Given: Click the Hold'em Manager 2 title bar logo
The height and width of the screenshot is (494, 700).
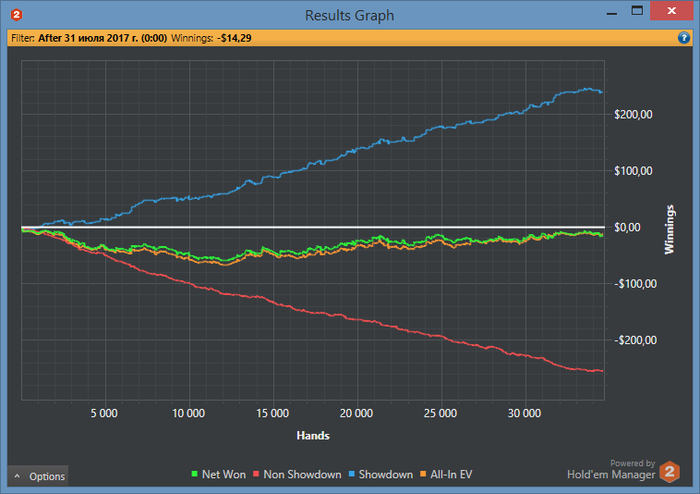Looking at the screenshot, I should (x=17, y=15).
